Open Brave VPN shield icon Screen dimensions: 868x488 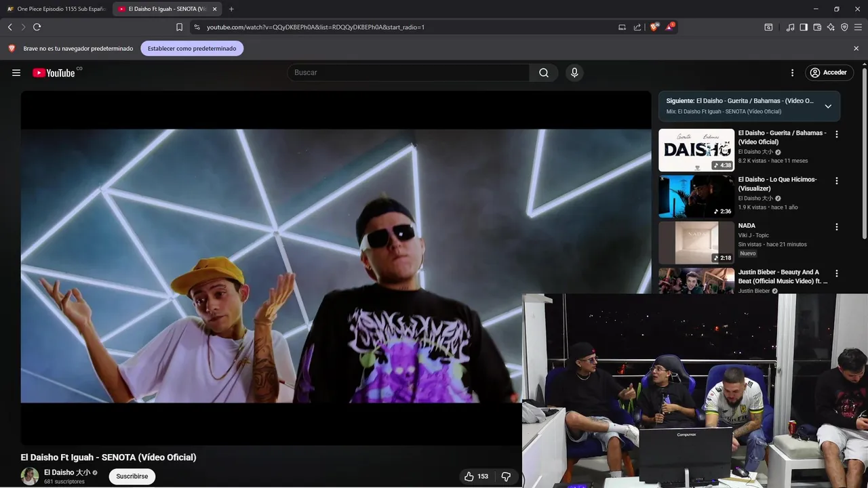coord(844,27)
